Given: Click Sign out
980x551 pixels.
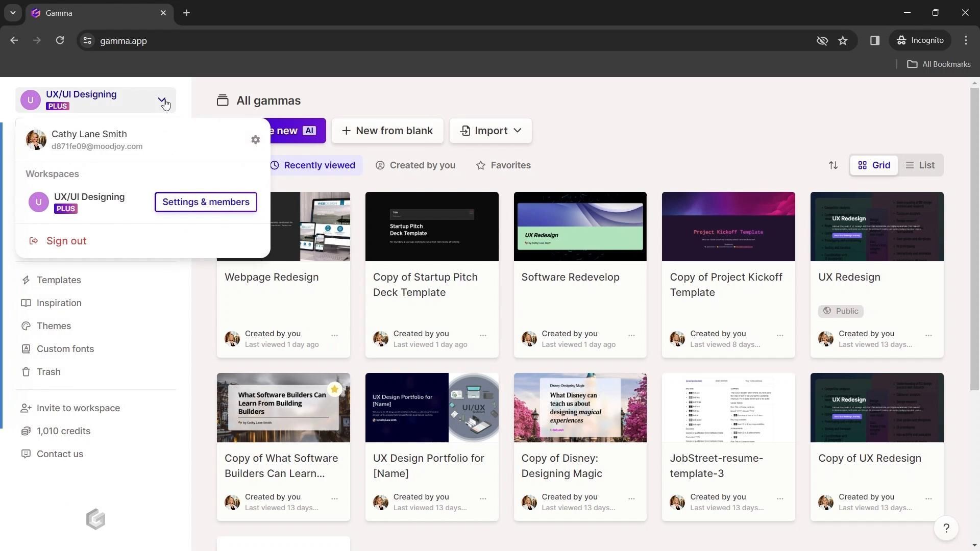Looking at the screenshot, I should point(66,241).
